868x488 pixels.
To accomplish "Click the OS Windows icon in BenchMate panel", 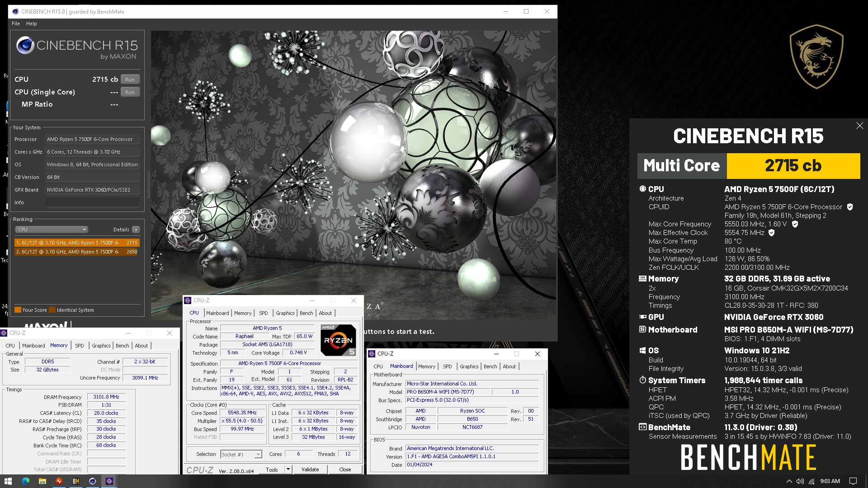I will 642,351.
